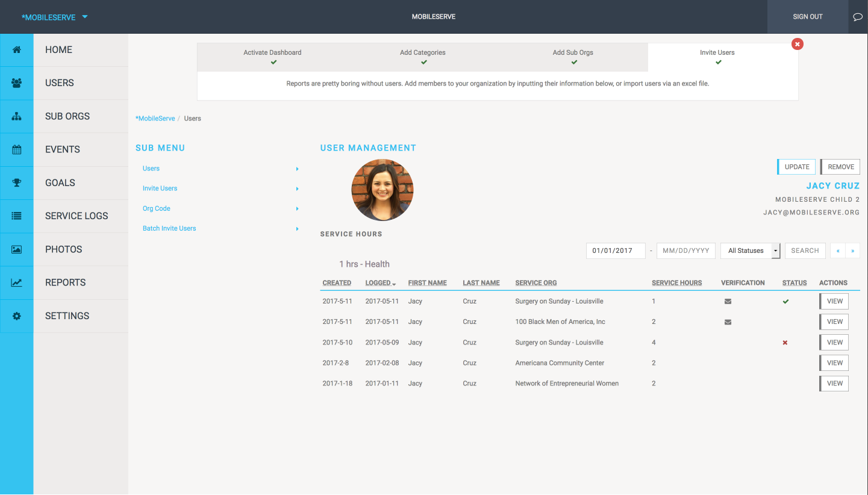Open the Settings gear icon
This screenshot has height=495, width=868.
(x=17, y=315)
